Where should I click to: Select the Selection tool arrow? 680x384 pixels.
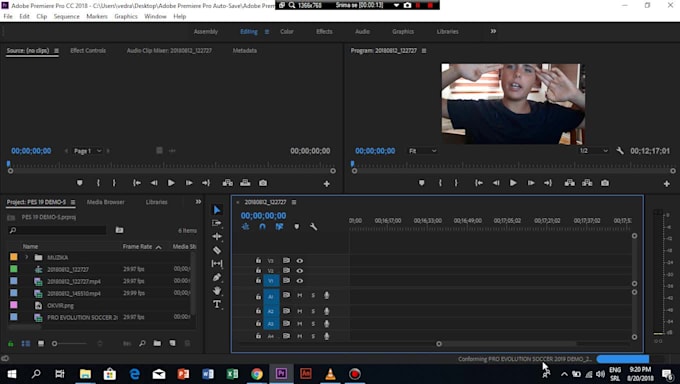217,210
